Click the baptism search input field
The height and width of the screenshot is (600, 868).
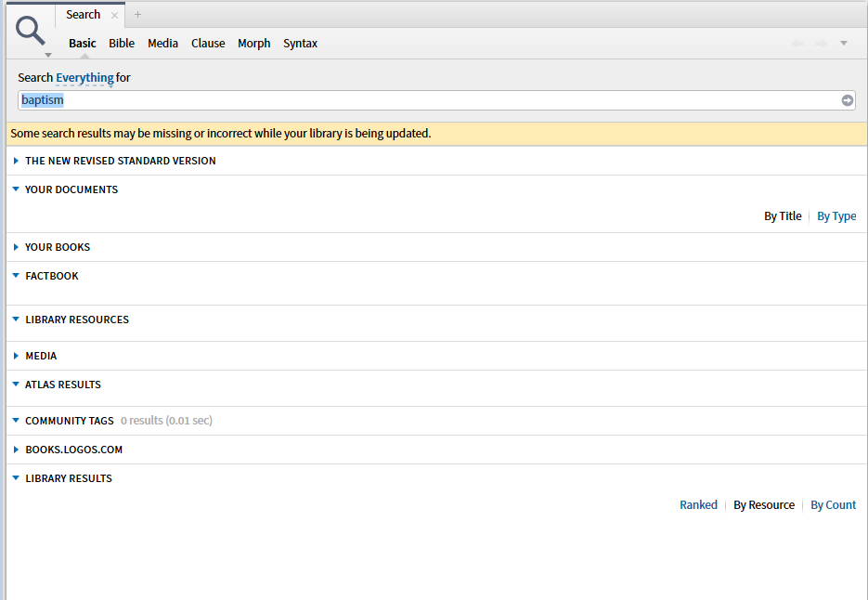(x=427, y=100)
